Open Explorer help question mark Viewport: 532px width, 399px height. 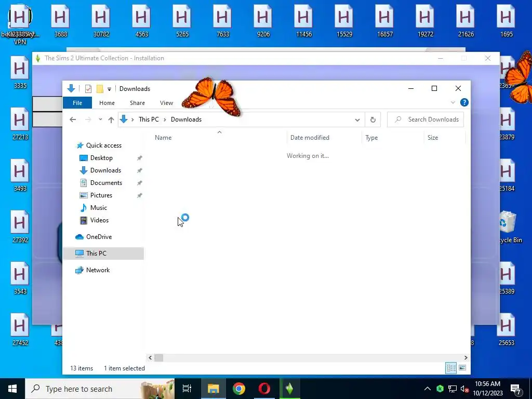[464, 102]
